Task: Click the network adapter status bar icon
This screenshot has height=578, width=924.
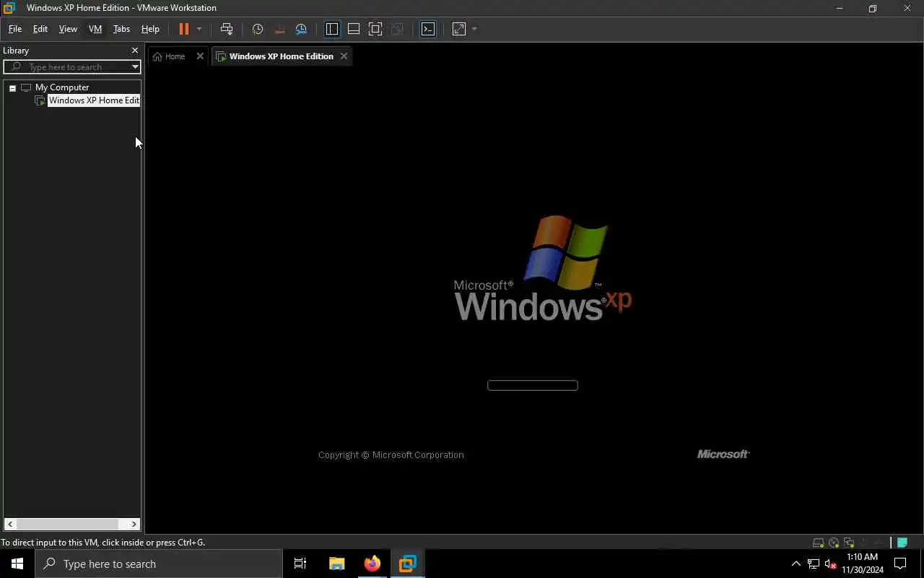Action: [849, 543]
